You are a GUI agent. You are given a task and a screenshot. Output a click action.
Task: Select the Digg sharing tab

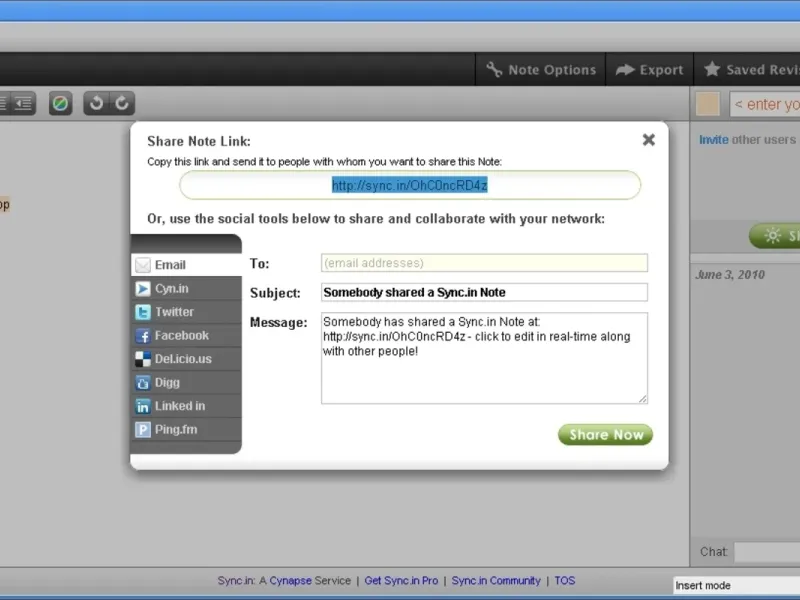pyautogui.click(x=186, y=382)
